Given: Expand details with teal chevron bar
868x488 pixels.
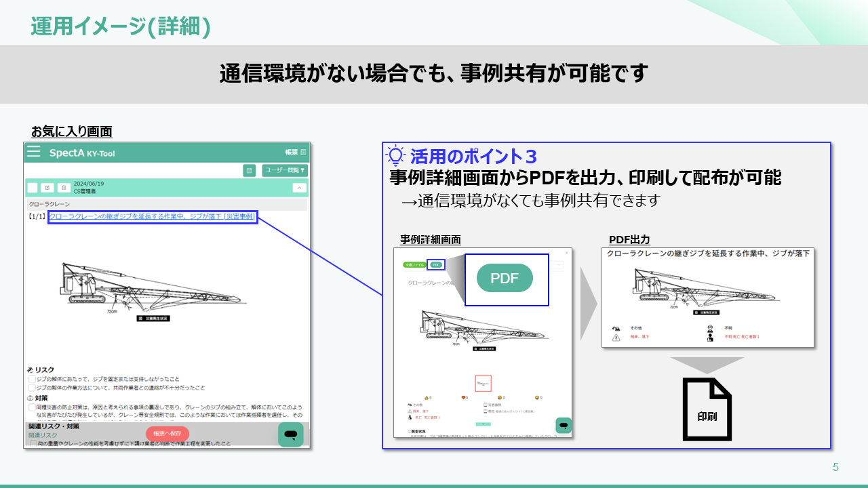Looking at the screenshot, I should pyautogui.click(x=483, y=423).
